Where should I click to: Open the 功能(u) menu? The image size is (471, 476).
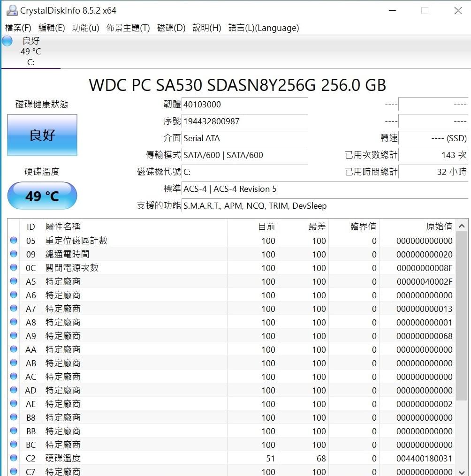click(86, 28)
